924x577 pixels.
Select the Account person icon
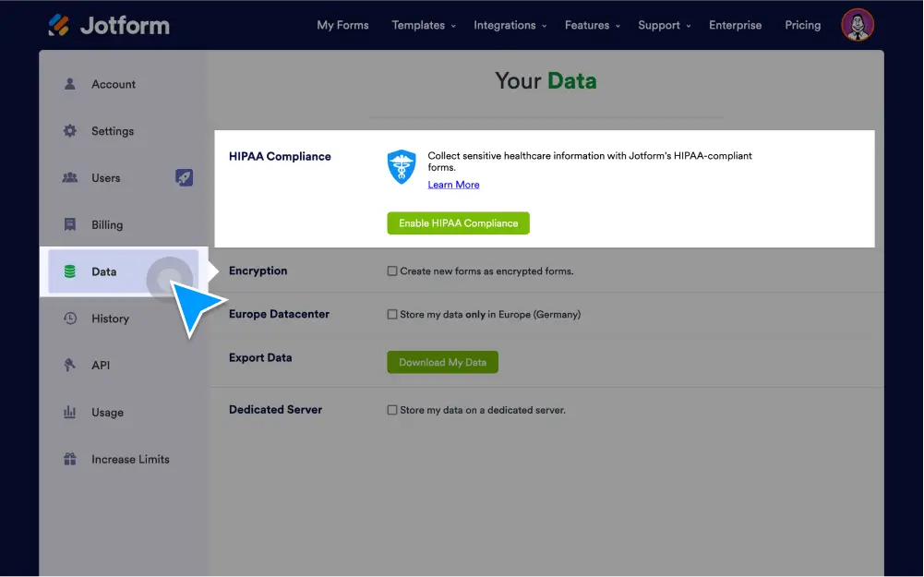(69, 83)
